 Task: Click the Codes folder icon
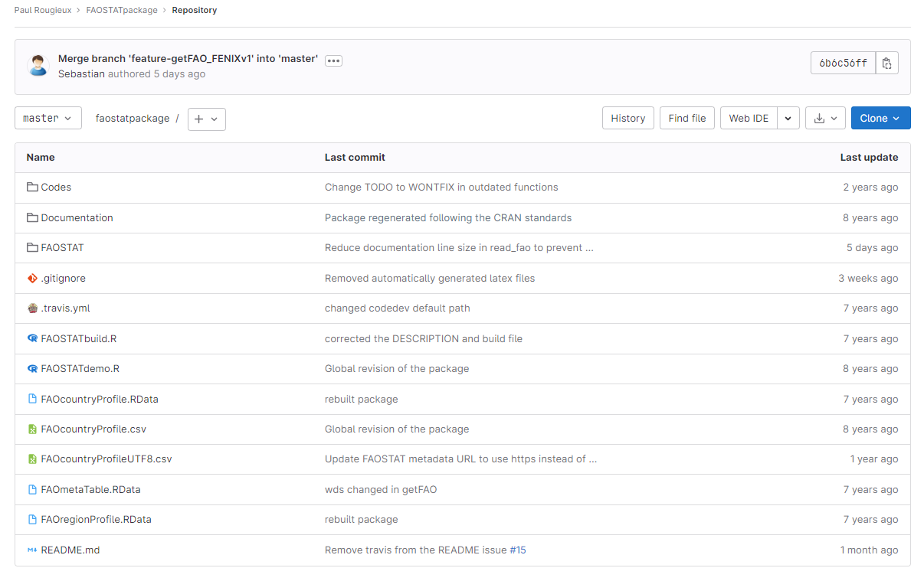click(x=32, y=188)
